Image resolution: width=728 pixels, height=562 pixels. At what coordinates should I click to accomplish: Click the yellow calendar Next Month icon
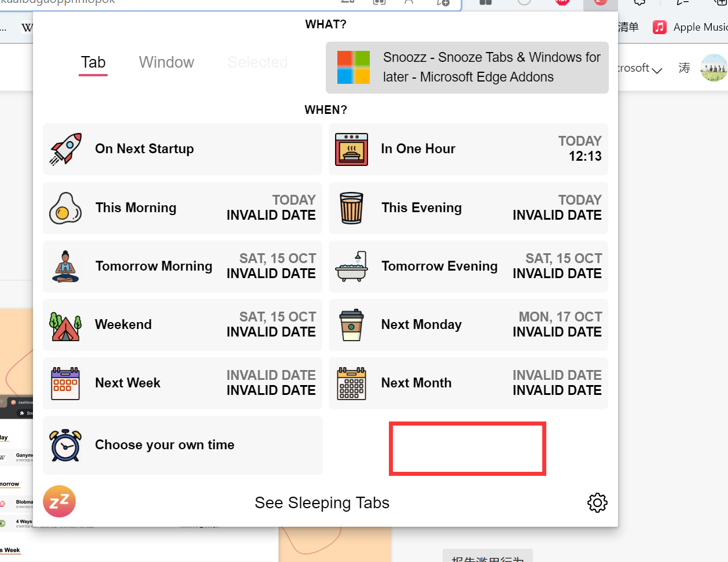(351, 383)
